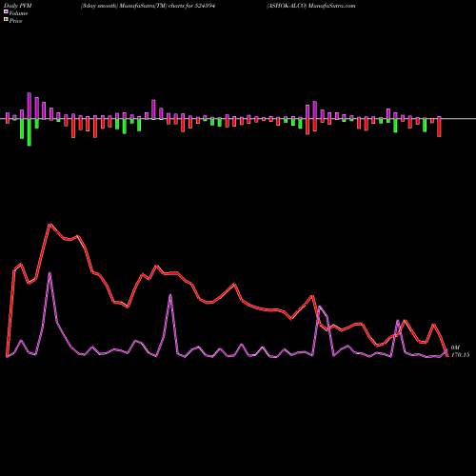Click the green-red Price legend swatch
Screen dimensions: 476x476
tap(6, 19)
